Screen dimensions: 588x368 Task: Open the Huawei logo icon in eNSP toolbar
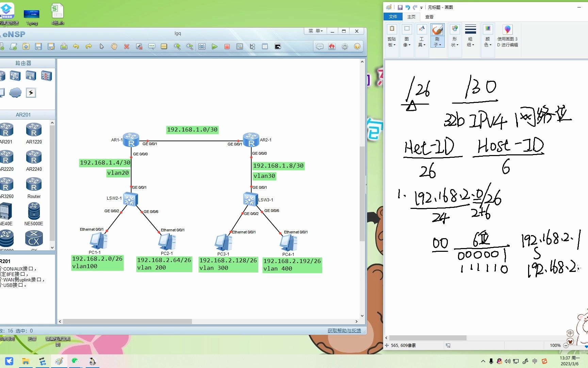[x=332, y=46]
